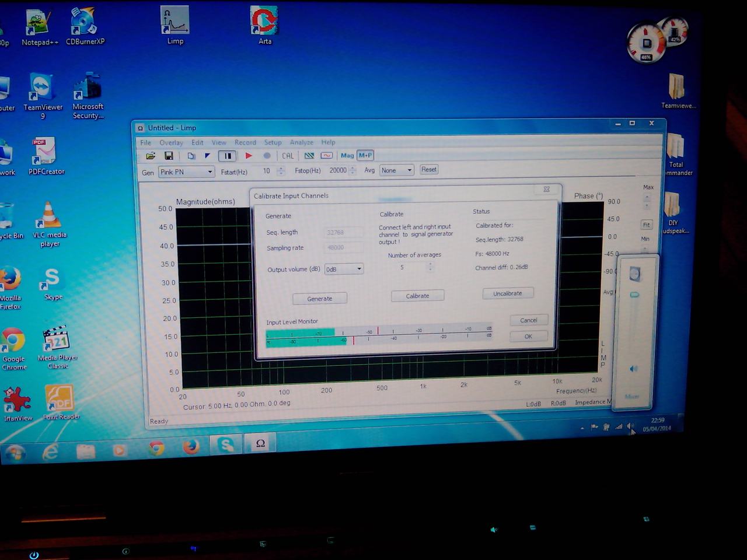Open the Edit menu

pos(197,142)
